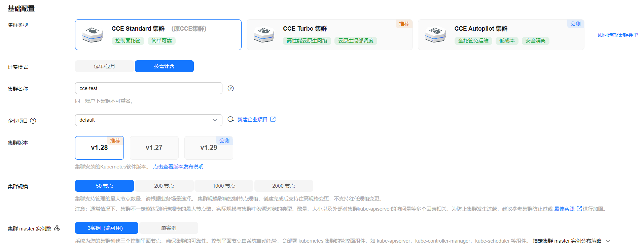The height and width of the screenshot is (249, 644).
Task: Click 推荐 badge on v1.28 version
Action: (x=115, y=141)
